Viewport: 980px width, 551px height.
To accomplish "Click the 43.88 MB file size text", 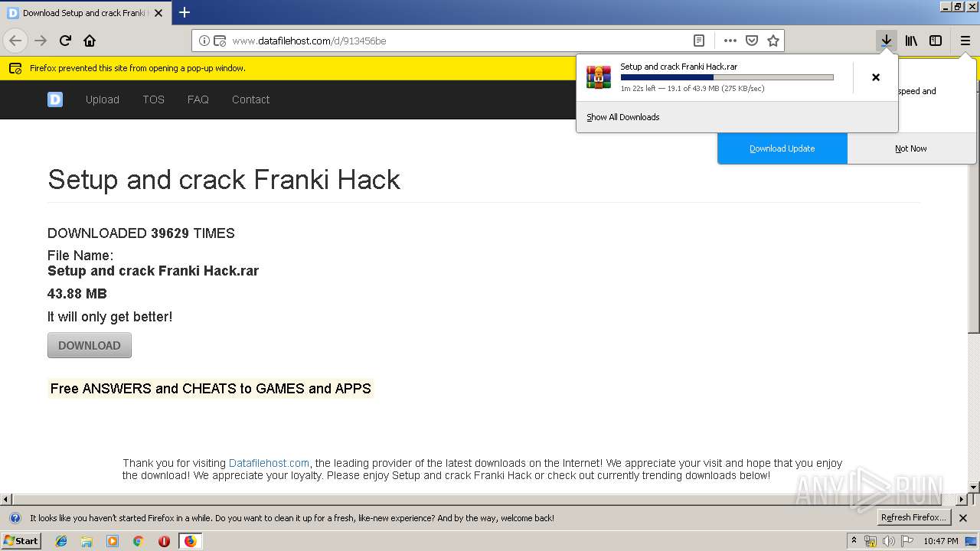I will [77, 294].
